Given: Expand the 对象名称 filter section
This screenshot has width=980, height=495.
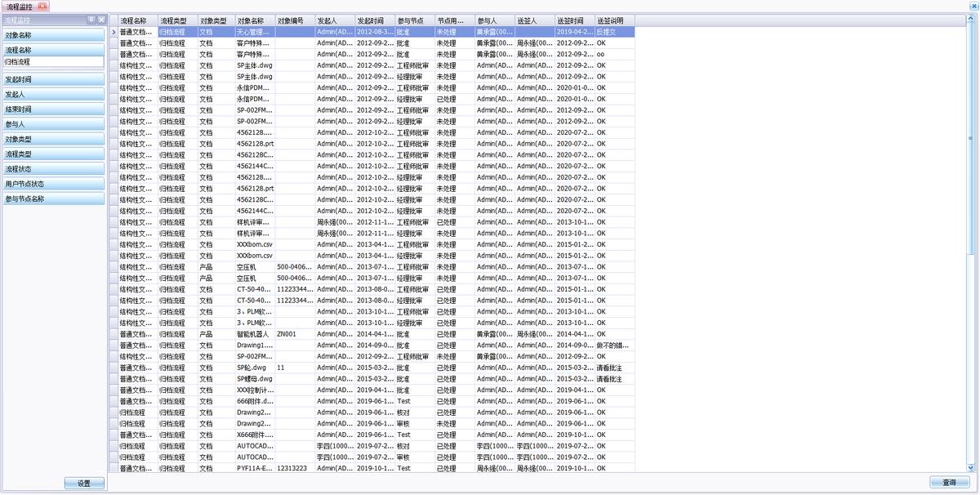Looking at the screenshot, I should pos(53,35).
